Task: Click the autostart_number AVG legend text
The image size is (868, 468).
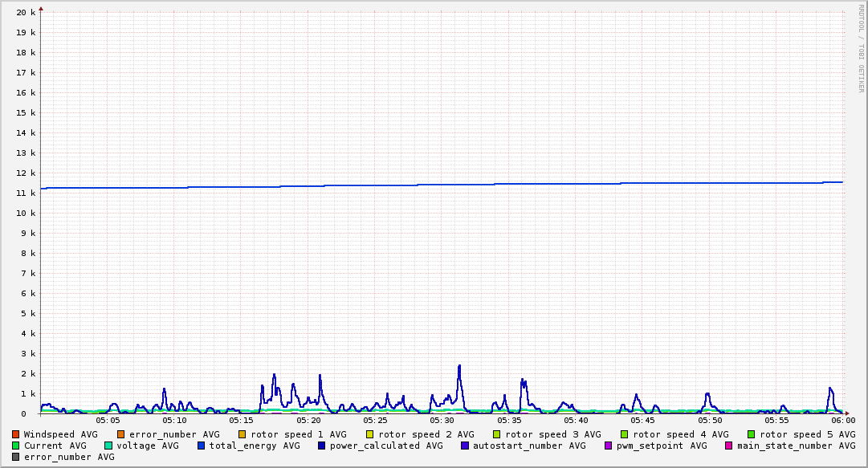Action: [x=529, y=446]
